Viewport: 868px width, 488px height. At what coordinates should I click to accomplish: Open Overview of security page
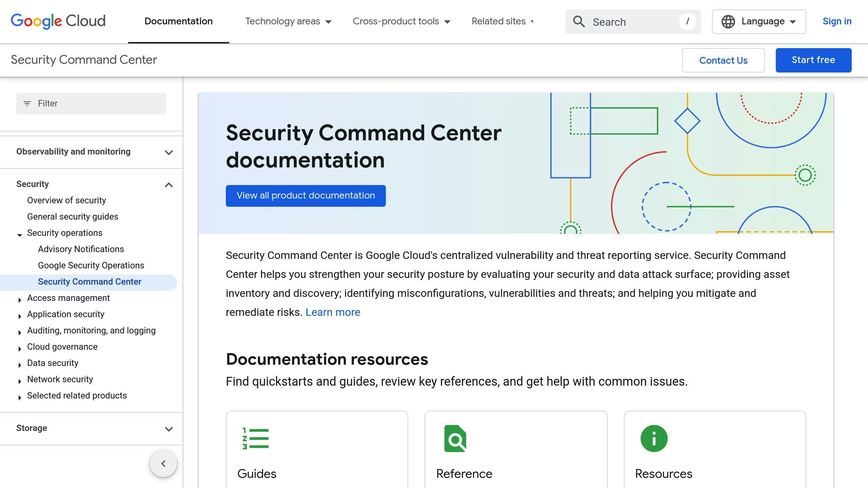tap(66, 200)
